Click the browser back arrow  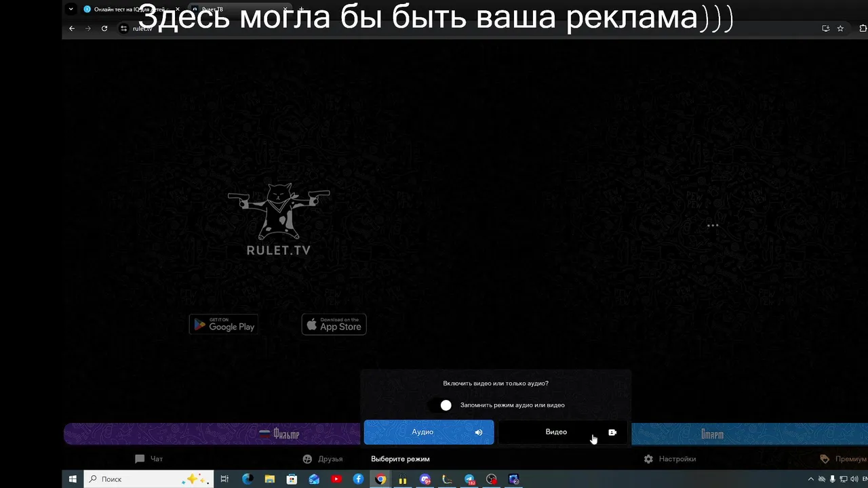[x=72, y=28]
